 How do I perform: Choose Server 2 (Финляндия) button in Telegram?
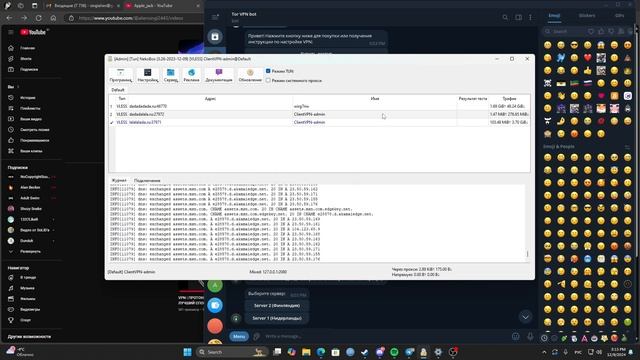277,305
